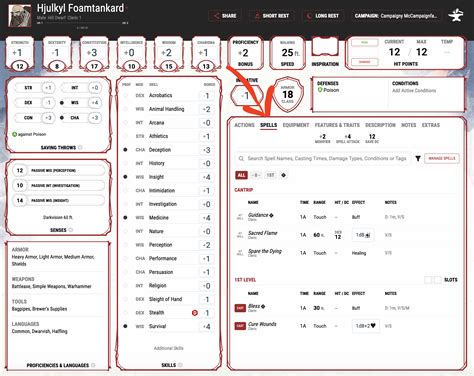Open Skills settings gear
Image resolution: width=474 pixels, height=376 pixels.
(x=180, y=365)
